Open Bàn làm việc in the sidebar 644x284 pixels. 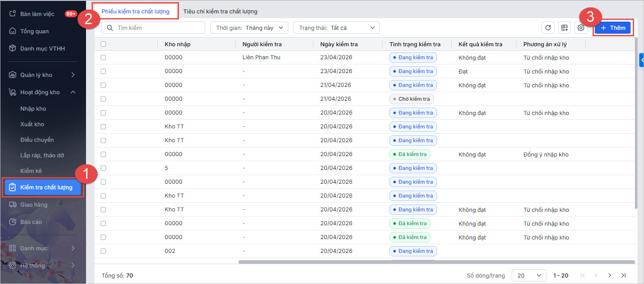click(x=37, y=14)
